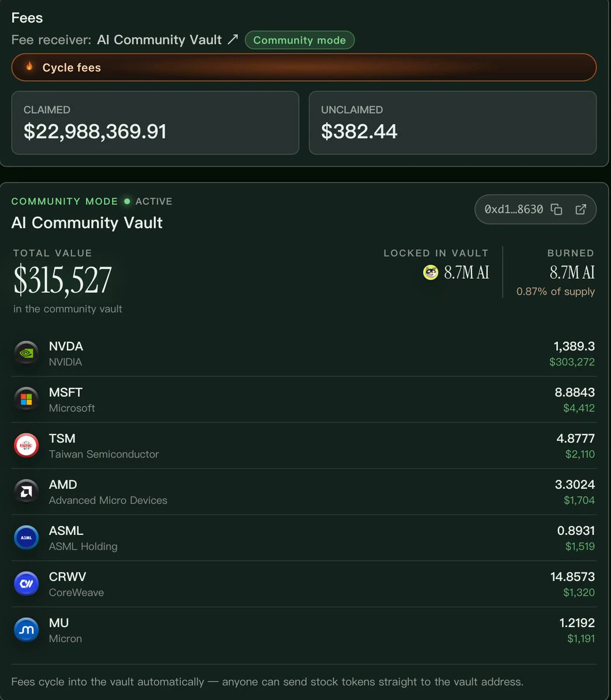Select the MU ticker label
The height and width of the screenshot is (700, 611).
(59, 623)
